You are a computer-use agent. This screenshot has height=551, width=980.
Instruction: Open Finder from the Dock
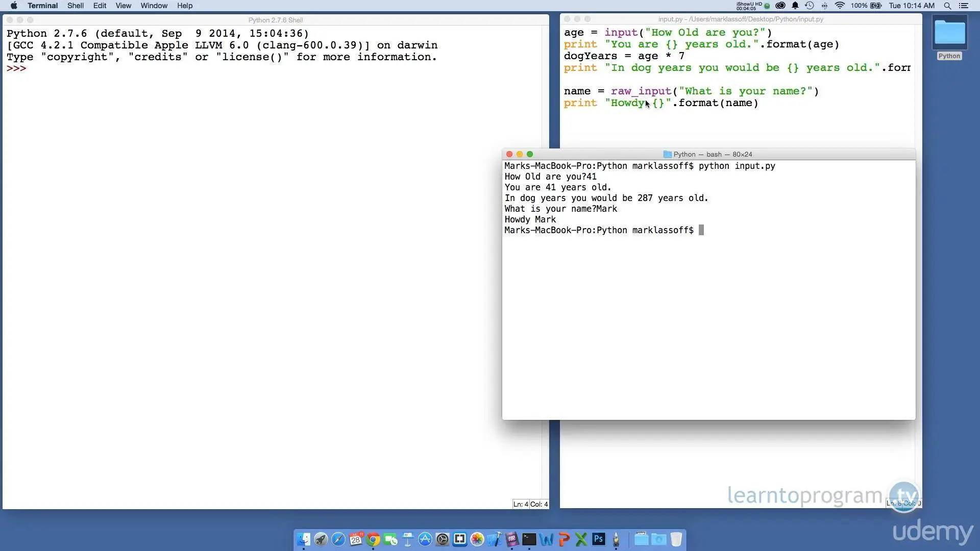tap(304, 539)
